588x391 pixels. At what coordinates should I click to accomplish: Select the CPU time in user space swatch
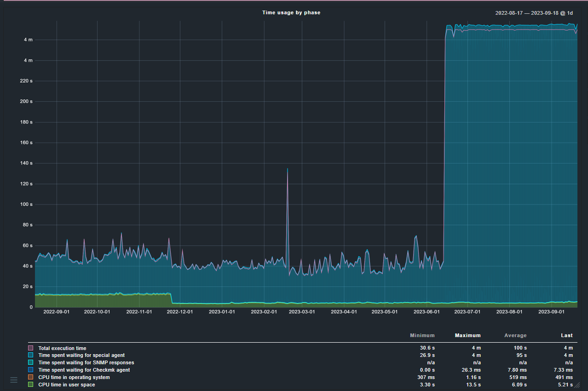pyautogui.click(x=31, y=385)
